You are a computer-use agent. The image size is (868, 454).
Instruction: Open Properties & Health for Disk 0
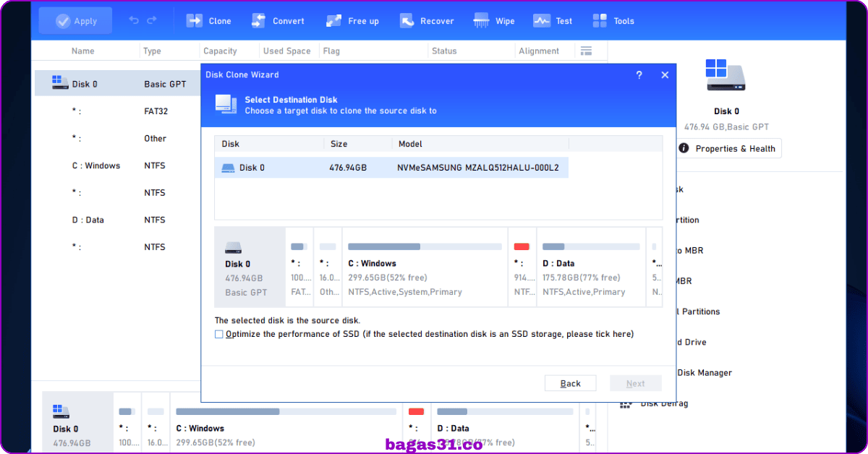pos(728,148)
